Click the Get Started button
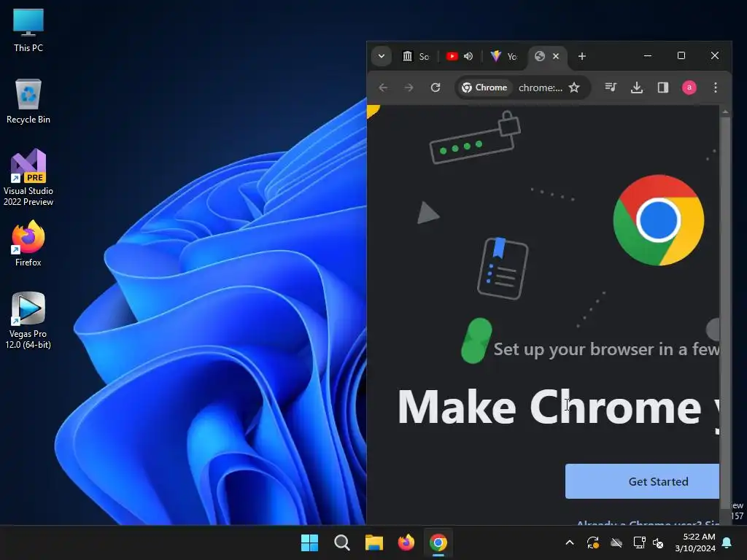Image resolution: width=747 pixels, height=560 pixels. (642, 481)
